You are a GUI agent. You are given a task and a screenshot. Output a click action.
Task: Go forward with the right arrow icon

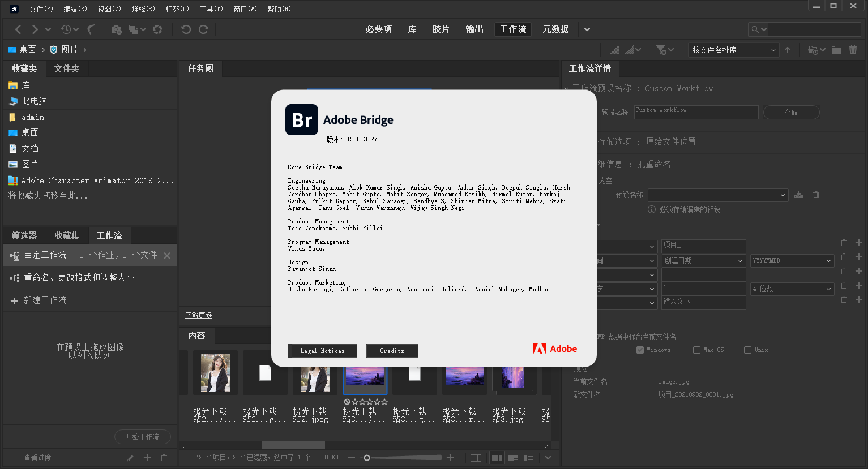35,29
